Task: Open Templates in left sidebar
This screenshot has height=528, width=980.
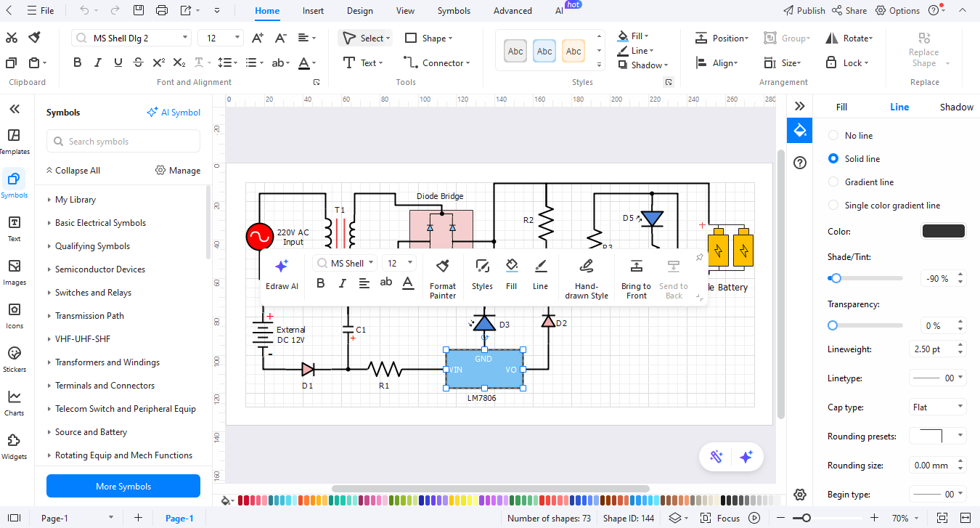Action: pos(14,142)
